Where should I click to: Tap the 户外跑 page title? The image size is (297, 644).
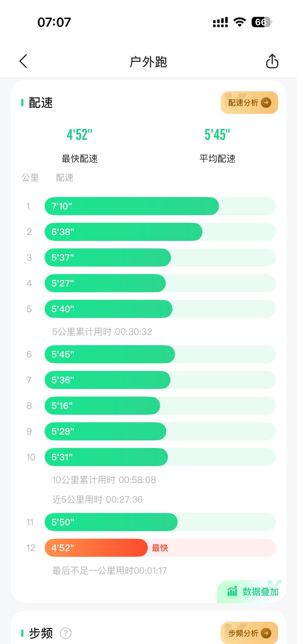[x=148, y=61]
